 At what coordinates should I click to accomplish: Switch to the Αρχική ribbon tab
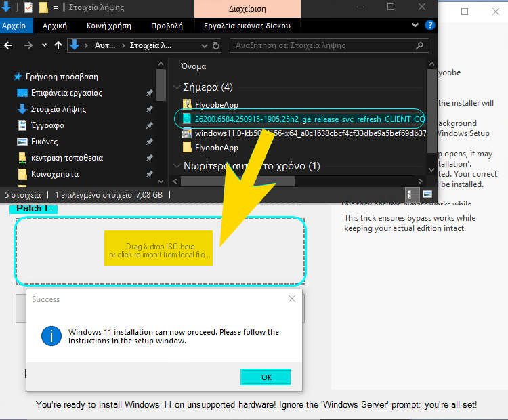[54, 26]
